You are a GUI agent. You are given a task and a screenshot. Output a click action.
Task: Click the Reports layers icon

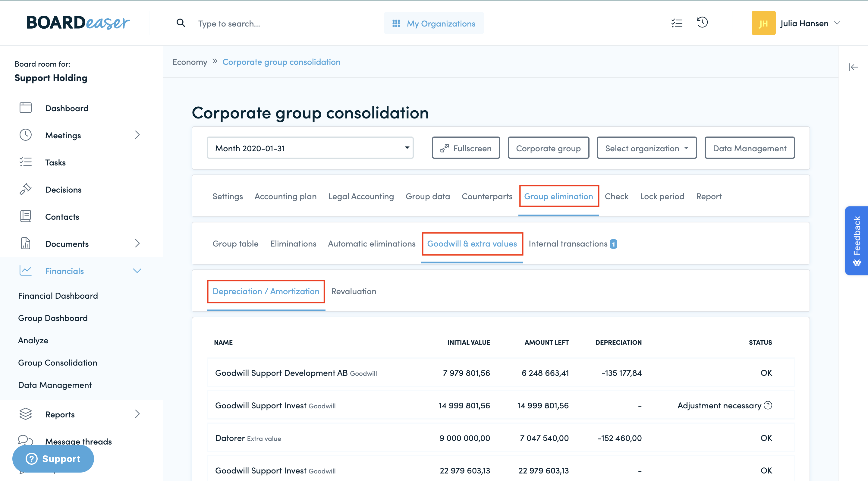tap(26, 414)
